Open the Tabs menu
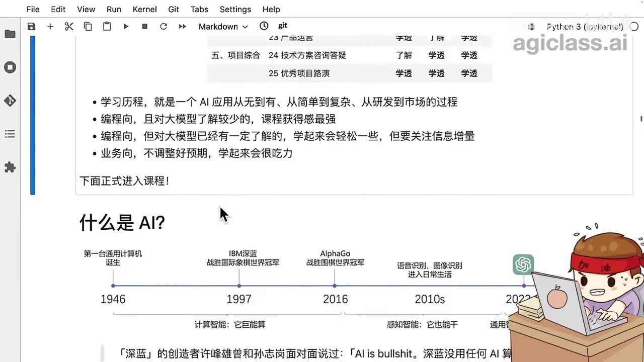 click(x=199, y=9)
